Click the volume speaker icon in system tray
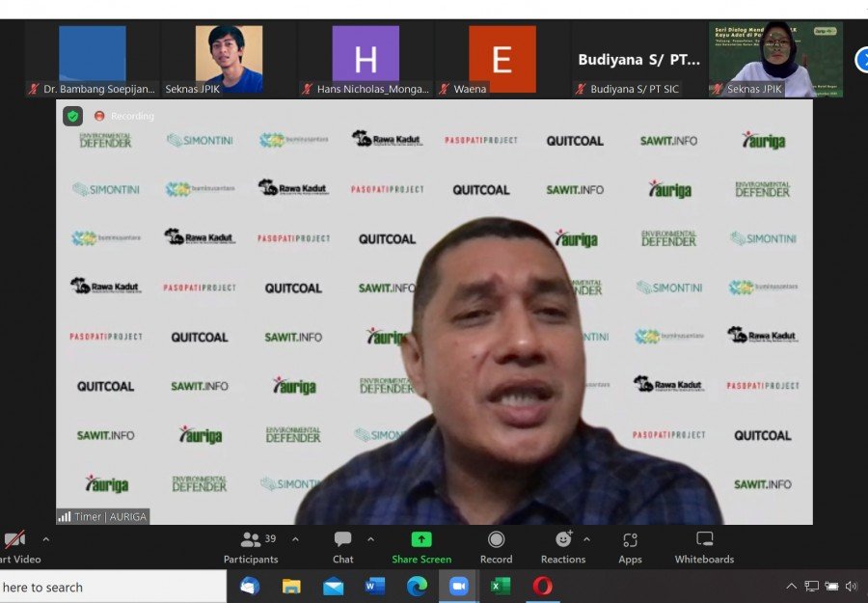868x603 pixels. pos(851,587)
